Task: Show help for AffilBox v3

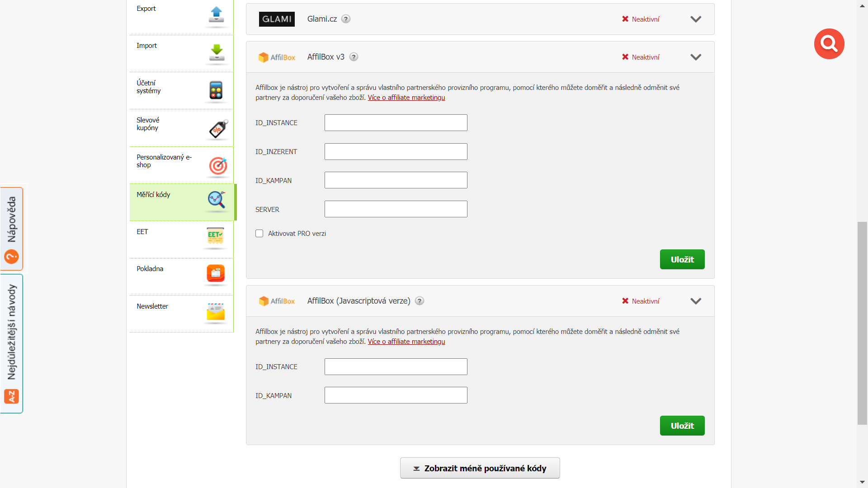Action: pyautogui.click(x=354, y=57)
